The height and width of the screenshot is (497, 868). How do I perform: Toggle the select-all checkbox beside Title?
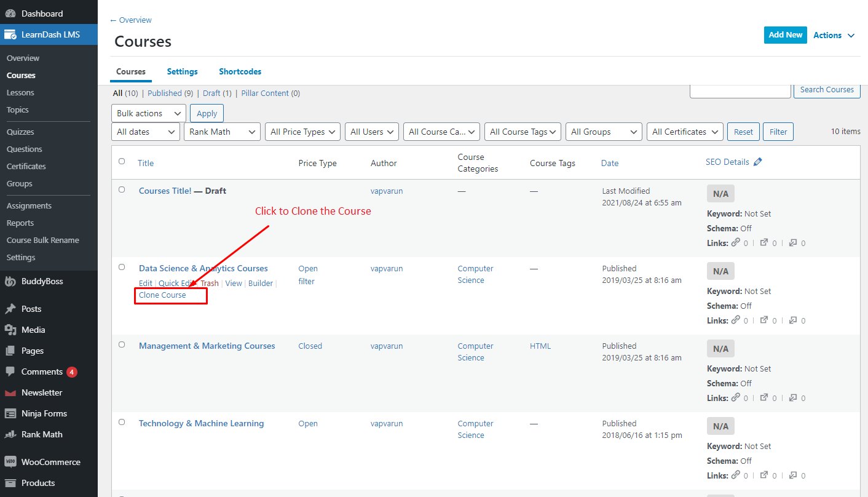tap(122, 161)
